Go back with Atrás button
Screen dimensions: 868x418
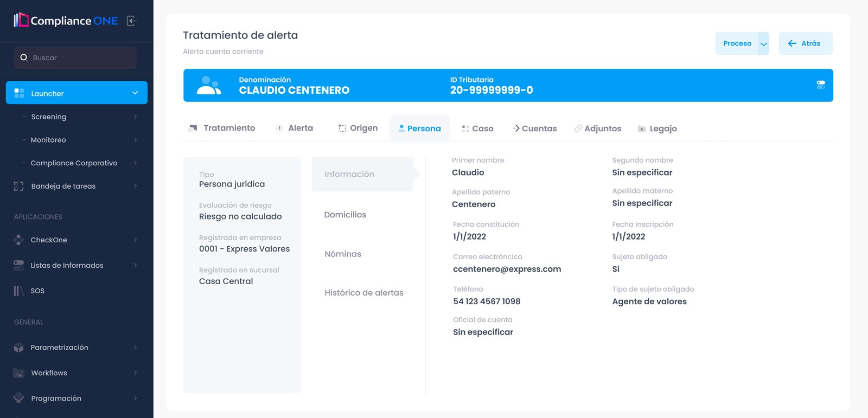(806, 43)
